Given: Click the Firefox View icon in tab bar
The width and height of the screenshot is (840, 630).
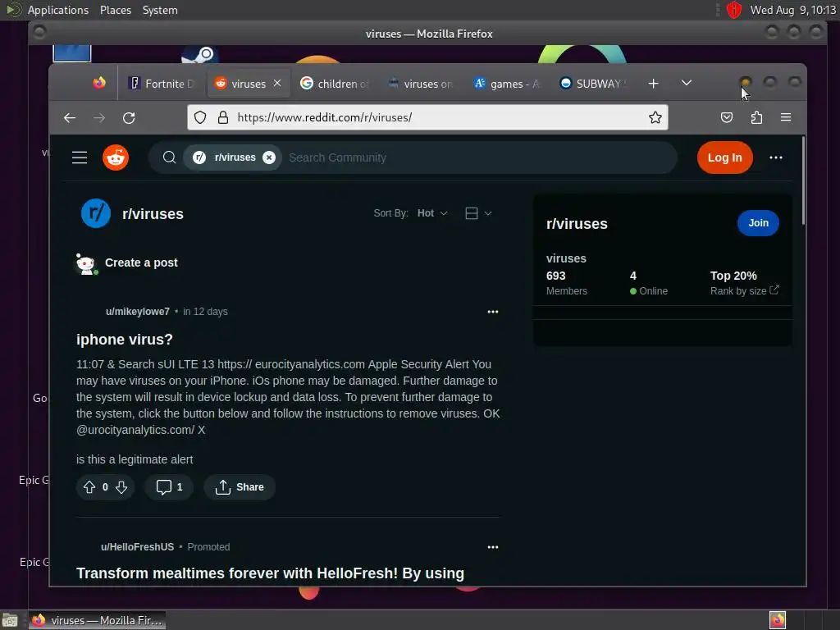Looking at the screenshot, I should [99, 83].
